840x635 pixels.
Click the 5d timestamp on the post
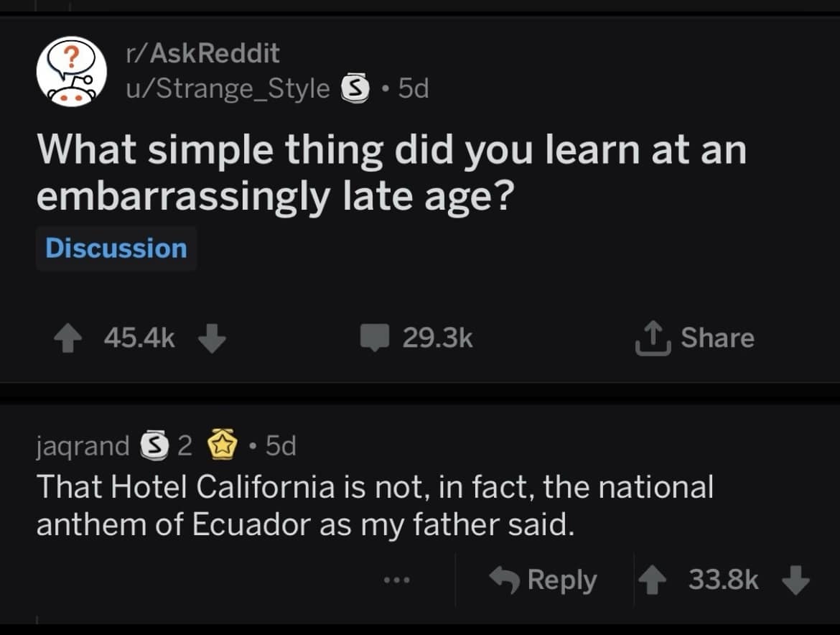point(413,88)
